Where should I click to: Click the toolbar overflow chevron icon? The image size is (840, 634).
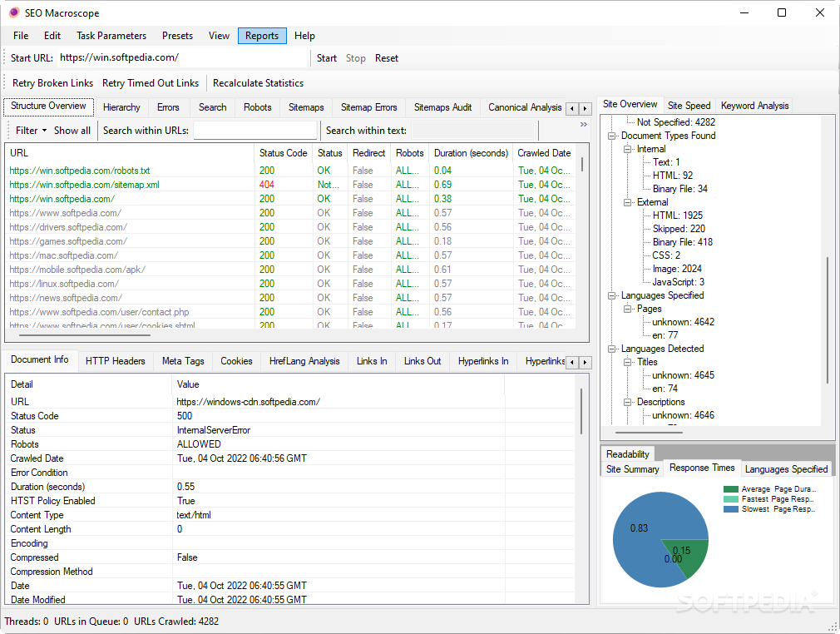point(583,124)
